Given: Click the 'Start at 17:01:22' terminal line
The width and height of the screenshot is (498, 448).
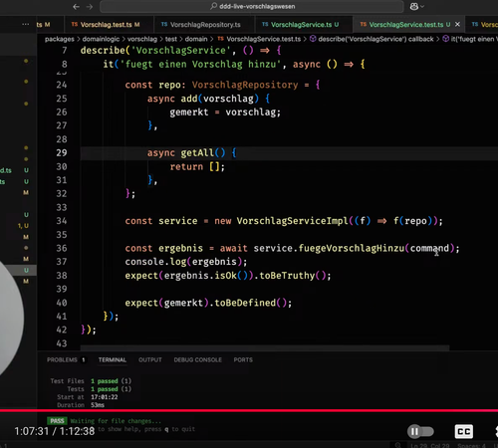Looking at the screenshot, I should tap(88, 397).
